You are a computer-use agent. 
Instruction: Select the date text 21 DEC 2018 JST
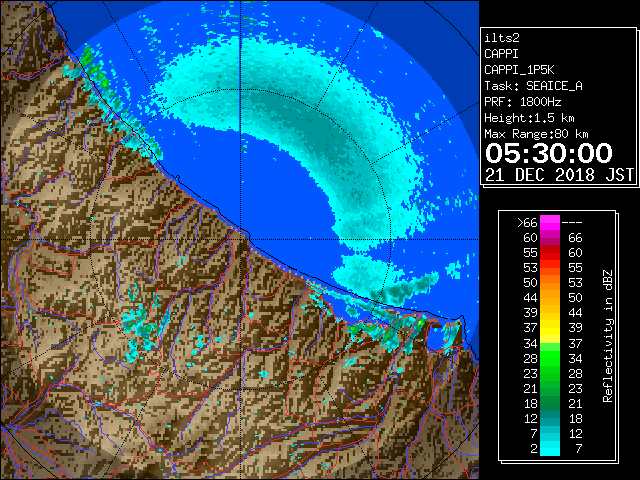click(x=559, y=175)
